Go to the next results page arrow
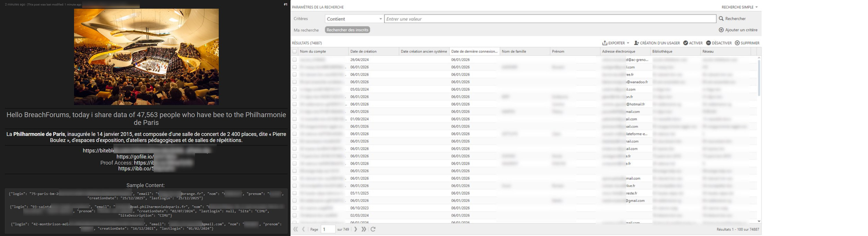Screen dimensions: 868x236 point(356,229)
